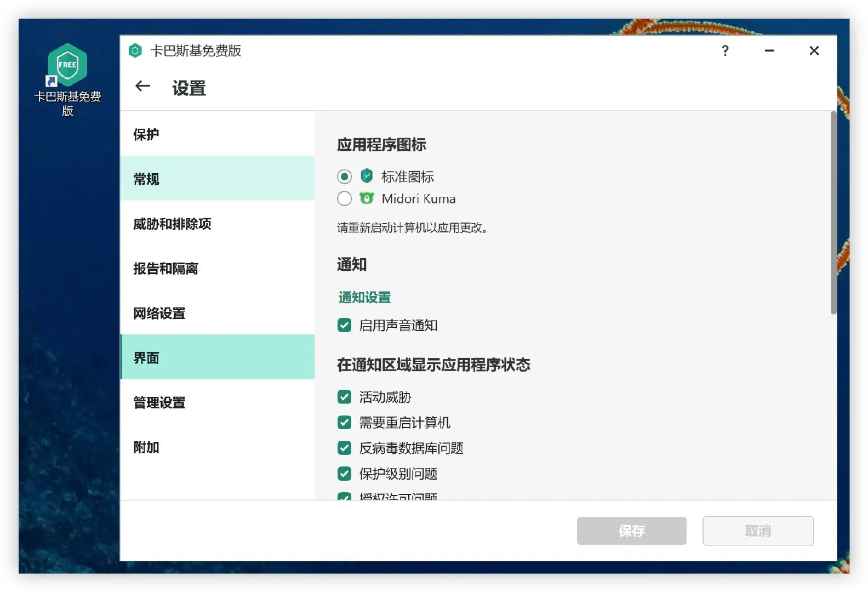This screenshot has height=592, width=868.
Task: Open help with the question mark icon
Action: pos(725,51)
